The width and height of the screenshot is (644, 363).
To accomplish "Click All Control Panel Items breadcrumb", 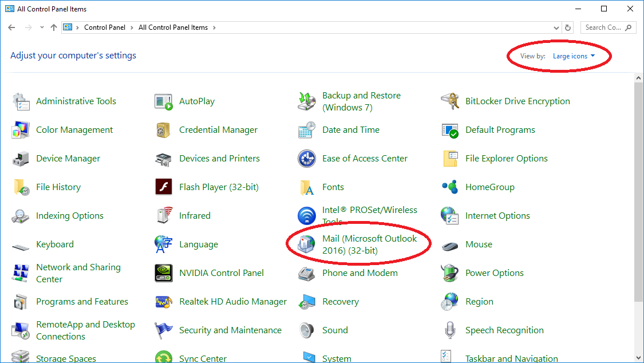I will pyautogui.click(x=173, y=27).
